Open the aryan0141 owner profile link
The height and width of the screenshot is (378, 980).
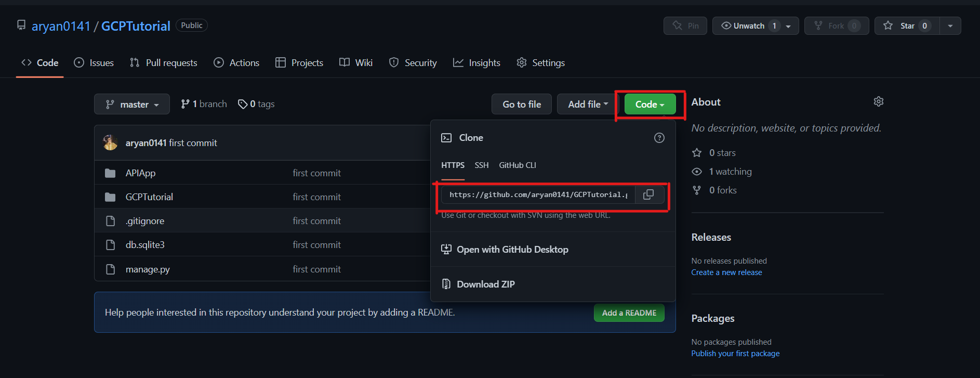coord(61,26)
